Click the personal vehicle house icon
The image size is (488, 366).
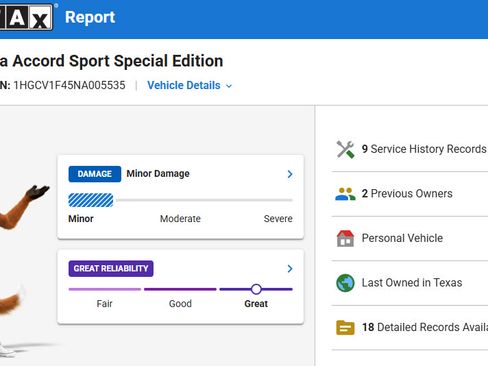tap(345, 238)
